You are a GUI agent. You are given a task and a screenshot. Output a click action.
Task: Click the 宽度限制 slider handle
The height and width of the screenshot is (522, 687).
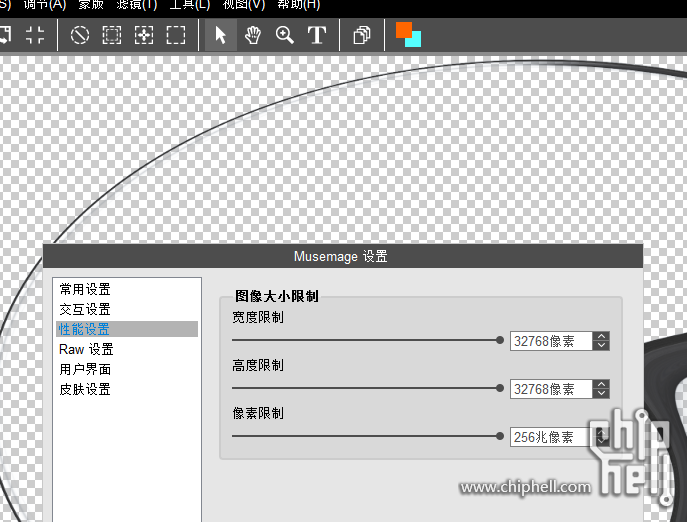499,340
